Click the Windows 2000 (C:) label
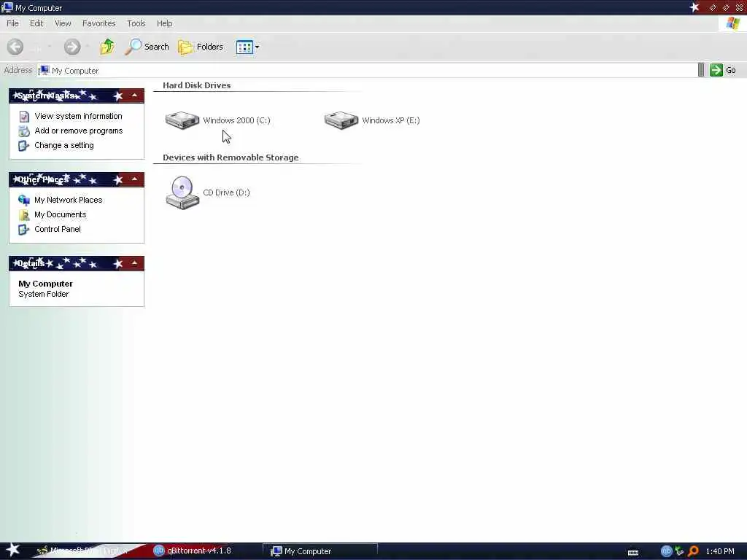The height and width of the screenshot is (560, 747). (236, 120)
